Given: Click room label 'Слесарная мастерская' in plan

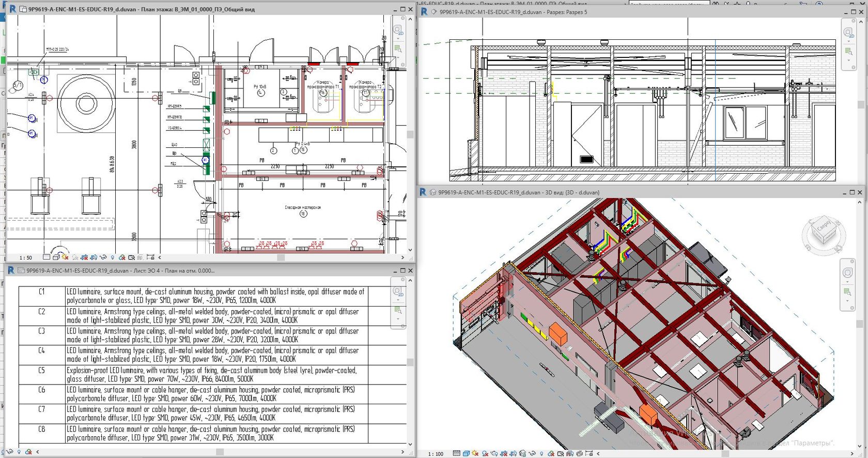Looking at the screenshot, I should pyautogui.click(x=303, y=207).
